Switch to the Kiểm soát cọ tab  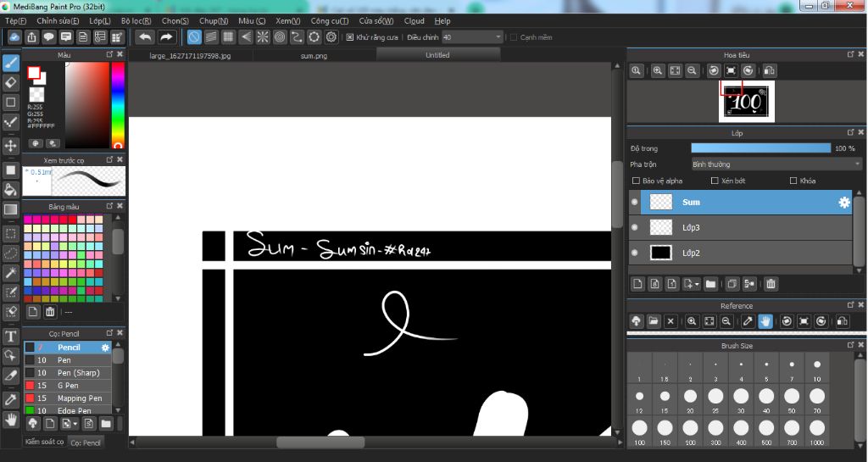[x=44, y=442]
